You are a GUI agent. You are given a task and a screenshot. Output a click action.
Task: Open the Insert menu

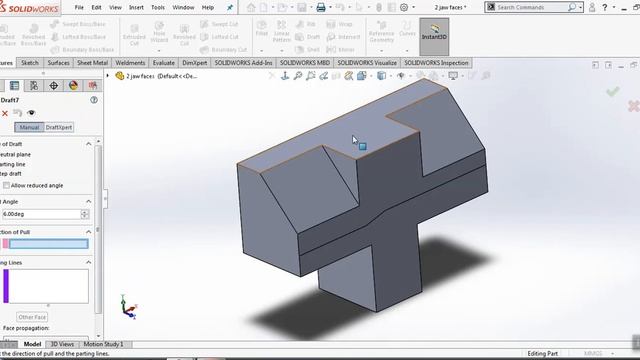point(136,7)
